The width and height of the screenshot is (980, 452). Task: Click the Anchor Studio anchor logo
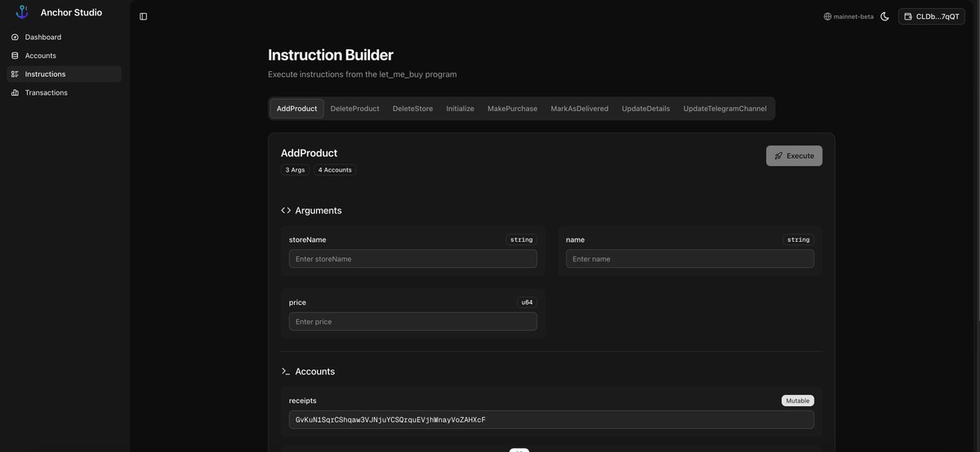22,12
